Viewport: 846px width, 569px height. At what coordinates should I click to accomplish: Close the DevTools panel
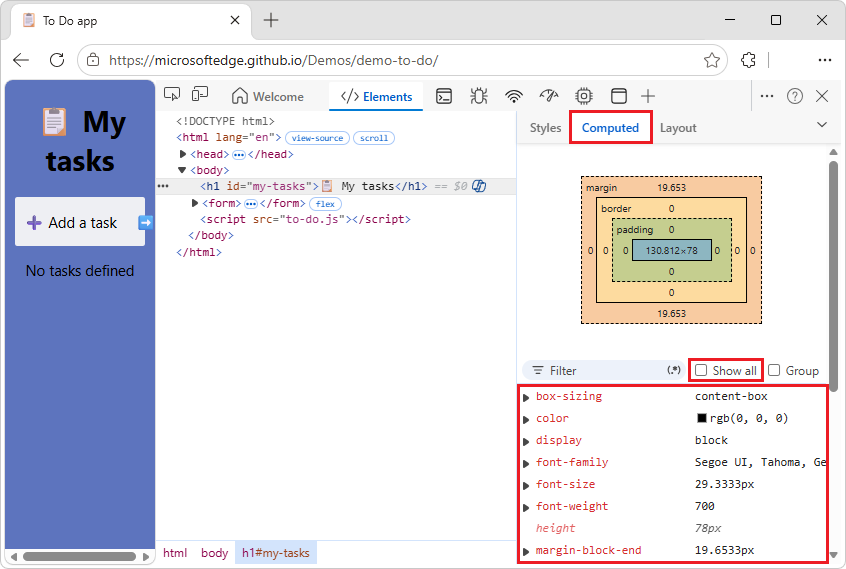coord(822,97)
